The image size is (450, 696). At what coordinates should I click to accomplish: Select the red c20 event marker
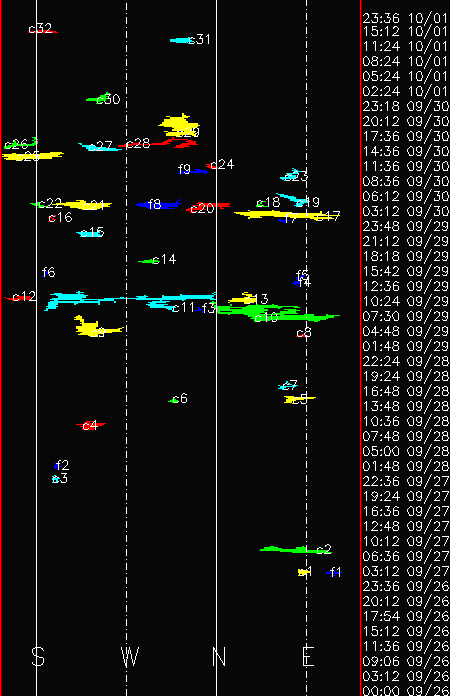point(208,207)
